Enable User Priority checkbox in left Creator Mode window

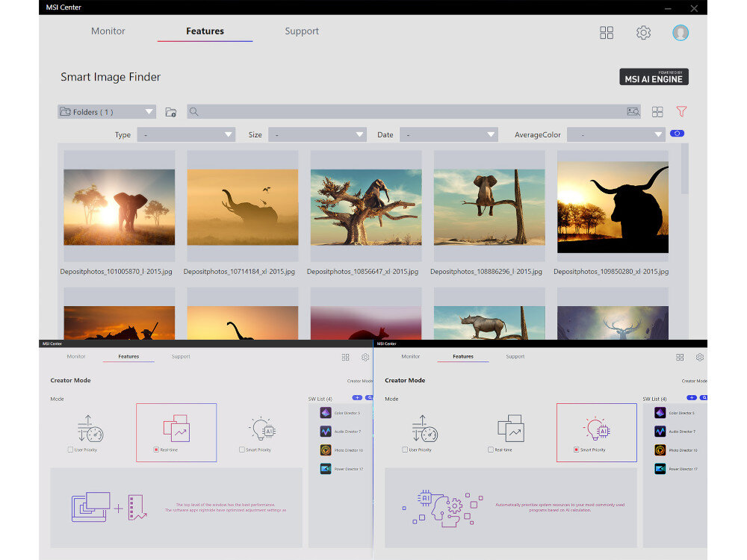[70, 450]
